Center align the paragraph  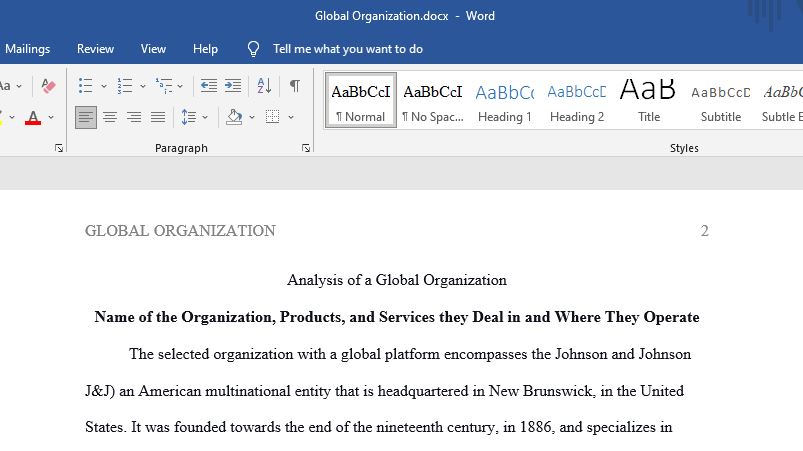click(110, 117)
